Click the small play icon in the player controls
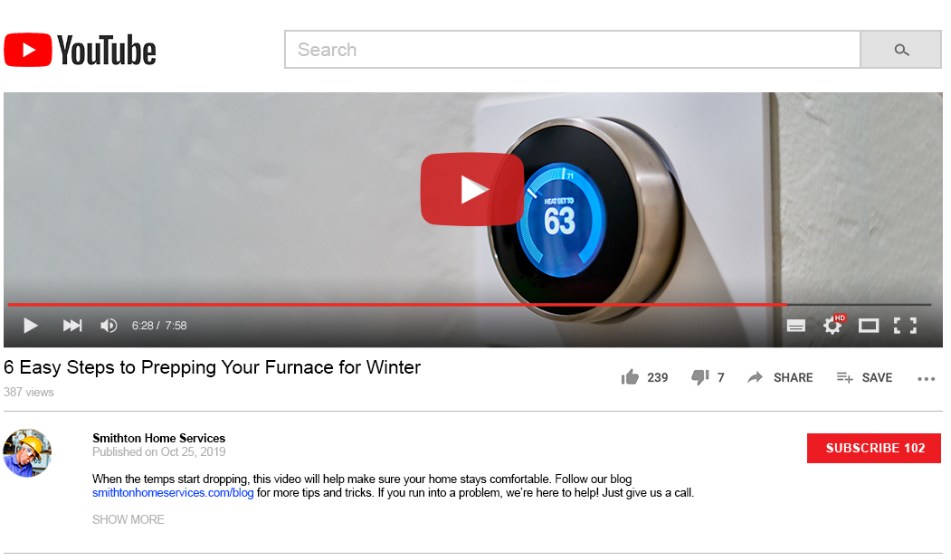The image size is (951, 560). [x=31, y=326]
